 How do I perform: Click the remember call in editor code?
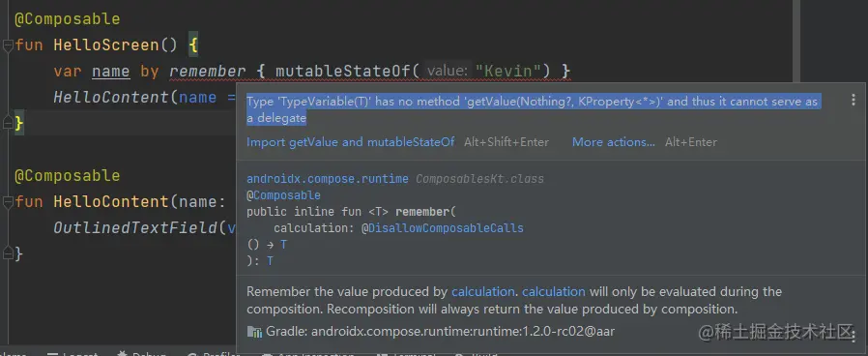(x=207, y=72)
